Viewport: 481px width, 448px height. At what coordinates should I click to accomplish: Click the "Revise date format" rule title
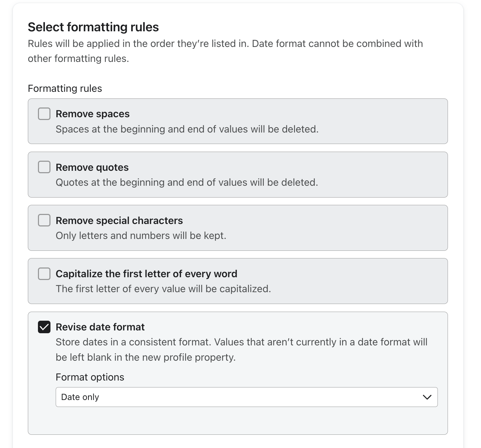pyautogui.click(x=100, y=327)
